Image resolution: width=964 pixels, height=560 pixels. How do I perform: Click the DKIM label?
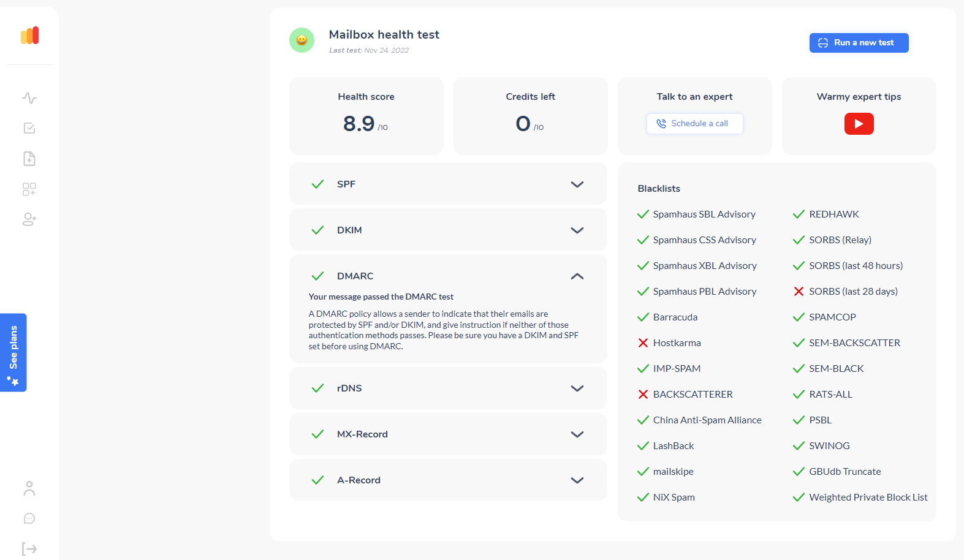coord(349,230)
